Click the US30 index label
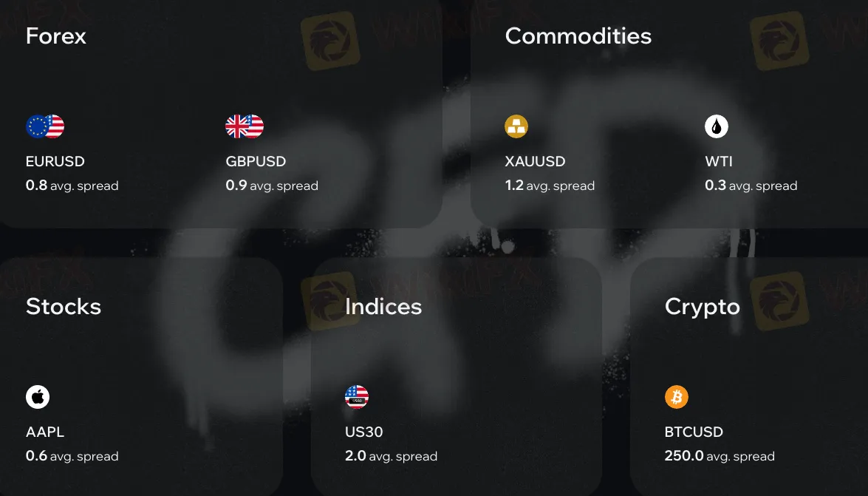This screenshot has width=868, height=496. click(x=364, y=432)
